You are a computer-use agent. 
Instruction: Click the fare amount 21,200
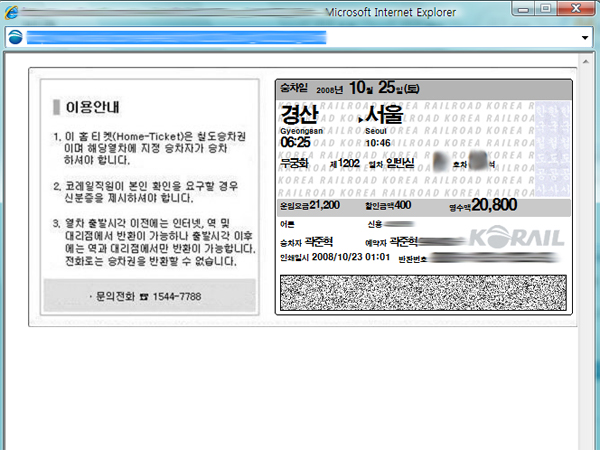click(x=324, y=205)
